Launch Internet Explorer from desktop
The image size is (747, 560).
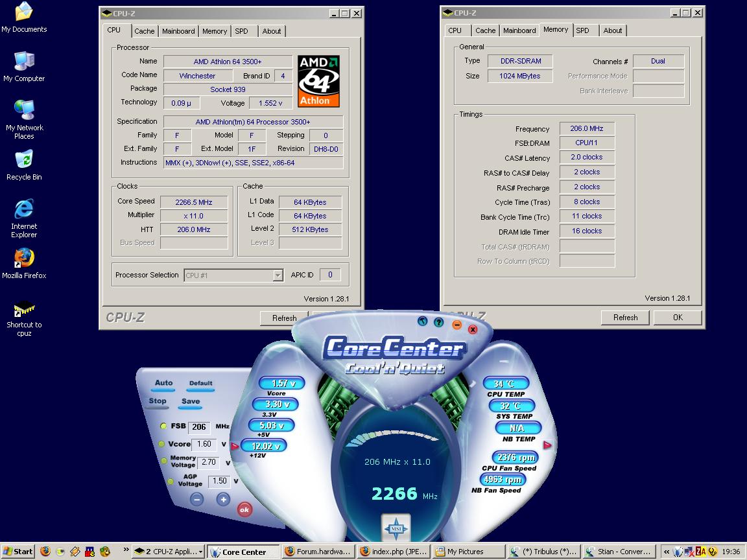(24, 218)
